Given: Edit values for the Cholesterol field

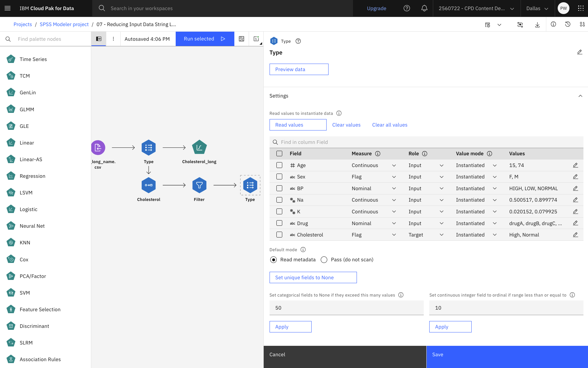Looking at the screenshot, I should [576, 235].
